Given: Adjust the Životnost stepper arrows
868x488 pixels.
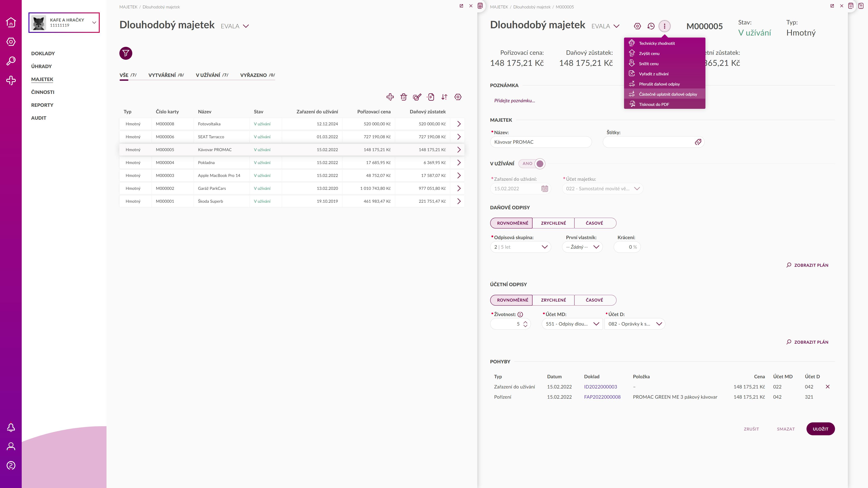Looking at the screenshot, I should pos(525,324).
